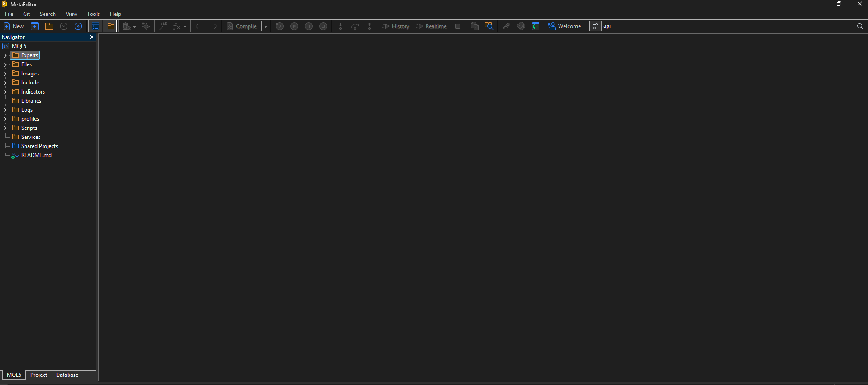Open the Tools menu
Viewport: 868px width, 385px height.
[x=93, y=14]
